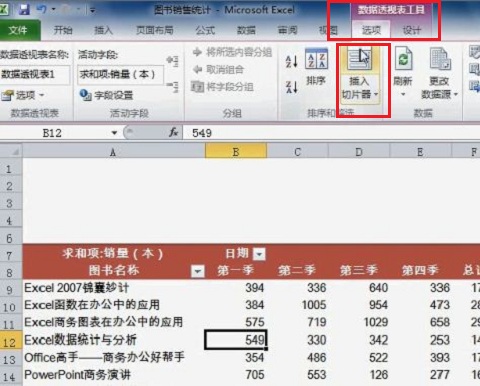Click the 插入切片器 insert slicer icon
Image resolution: width=480 pixels, height=386 pixels.
pos(359,59)
